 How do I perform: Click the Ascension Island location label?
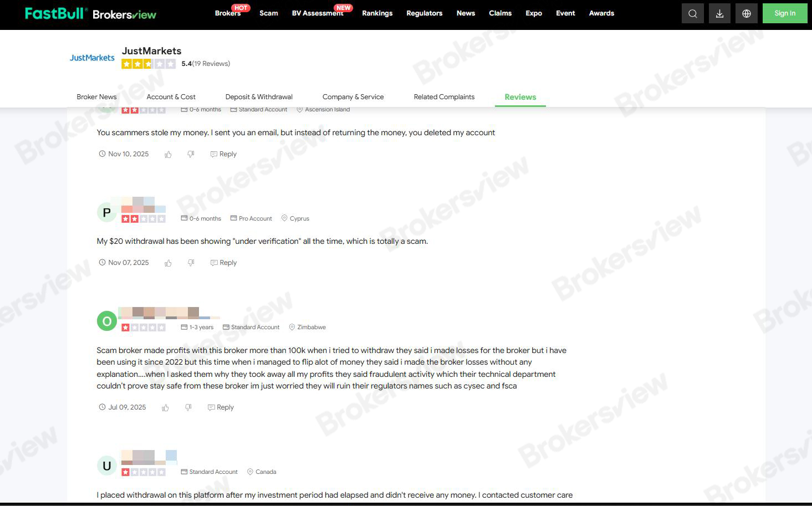[x=323, y=110]
